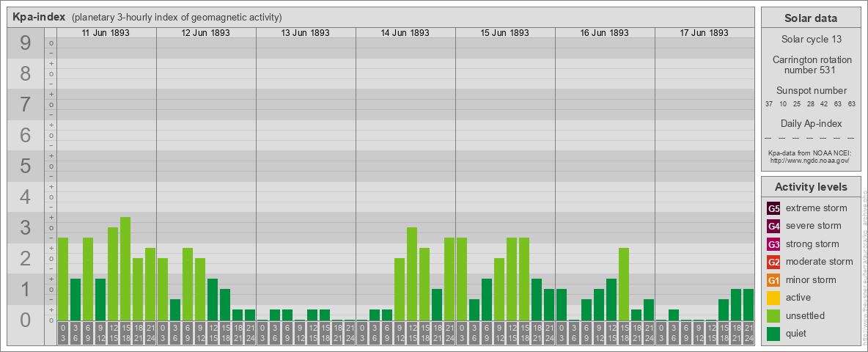Click the 15-18 bar on 16 Jun
868x352 pixels.
pos(623,285)
